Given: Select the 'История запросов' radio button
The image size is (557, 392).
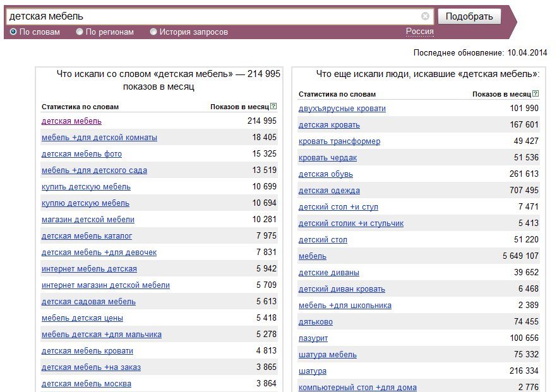Looking at the screenshot, I should pyautogui.click(x=153, y=32).
